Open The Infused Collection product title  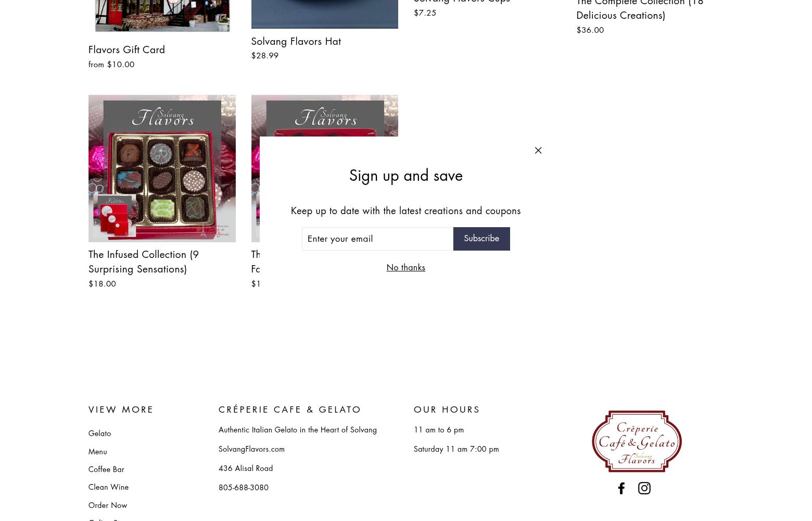point(144,262)
